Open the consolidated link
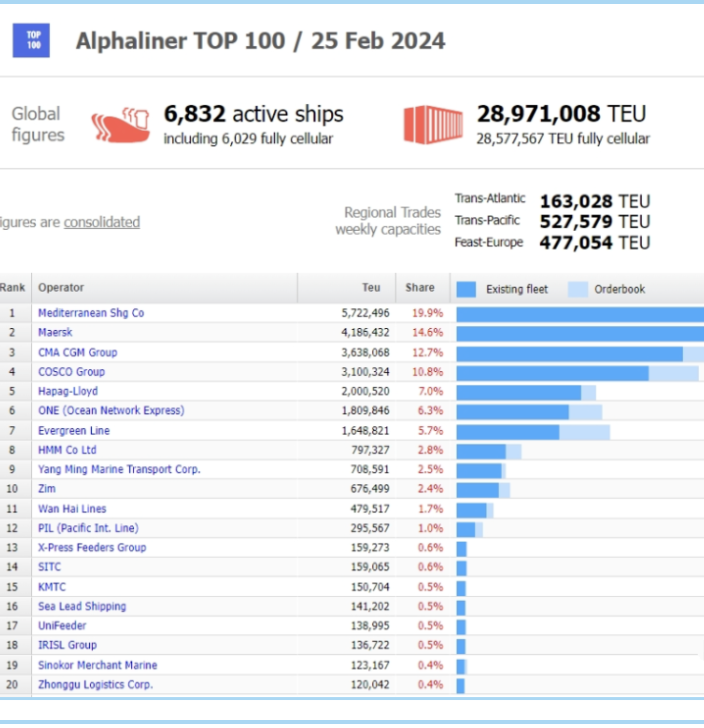Screen dimensions: 704x728 [x=102, y=222]
